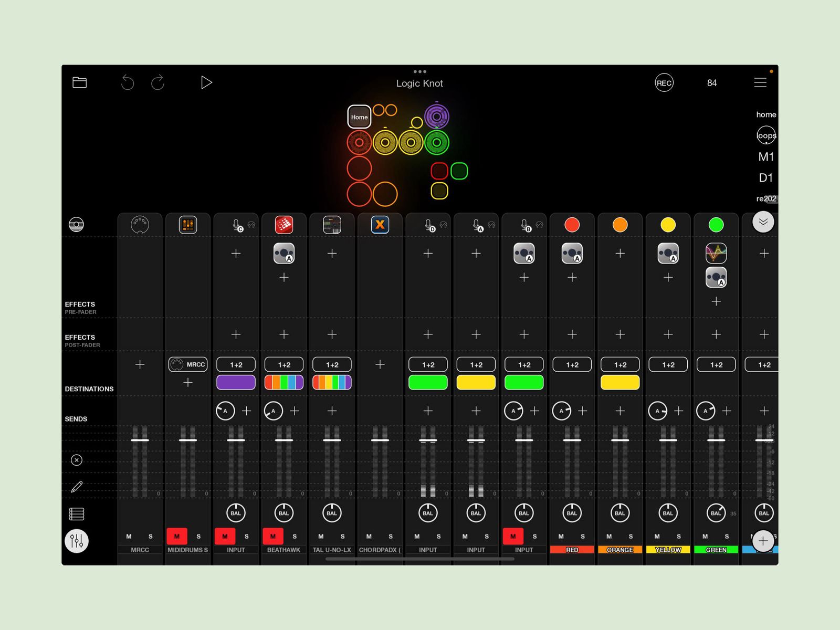Tap the tempo value 84
The width and height of the screenshot is (840, 630).
tap(712, 83)
